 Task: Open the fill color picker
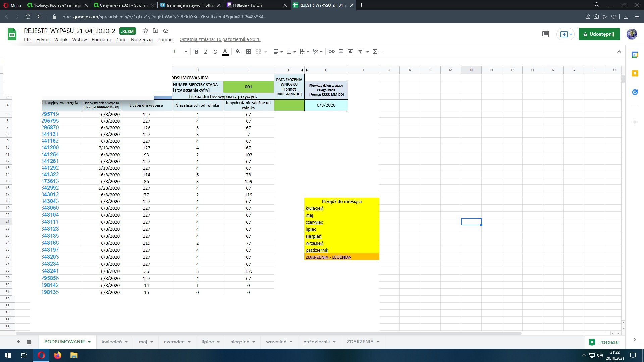tap(238, 52)
